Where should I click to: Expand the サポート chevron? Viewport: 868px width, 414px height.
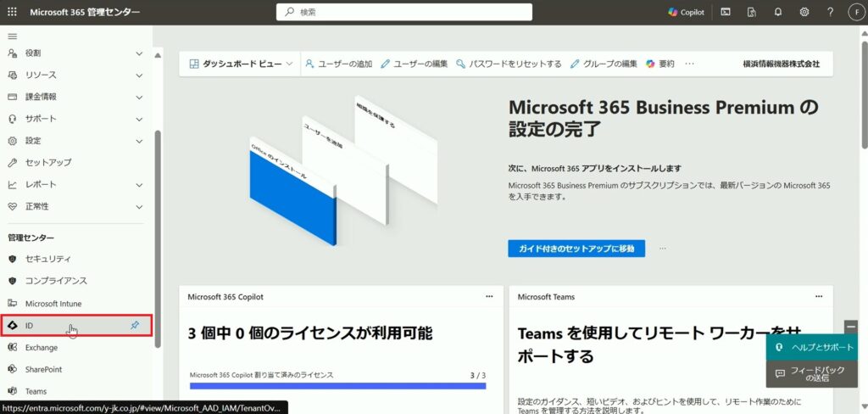[140, 119]
